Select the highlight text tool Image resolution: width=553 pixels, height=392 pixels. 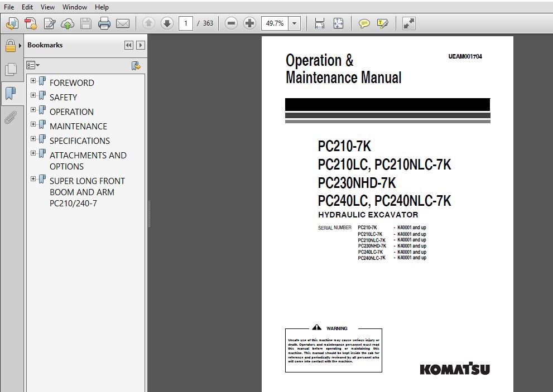click(382, 23)
